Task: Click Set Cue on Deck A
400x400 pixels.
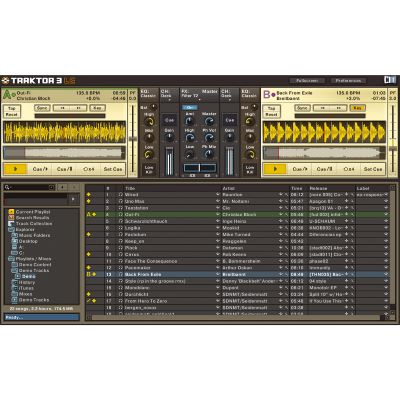Action: [x=113, y=169]
